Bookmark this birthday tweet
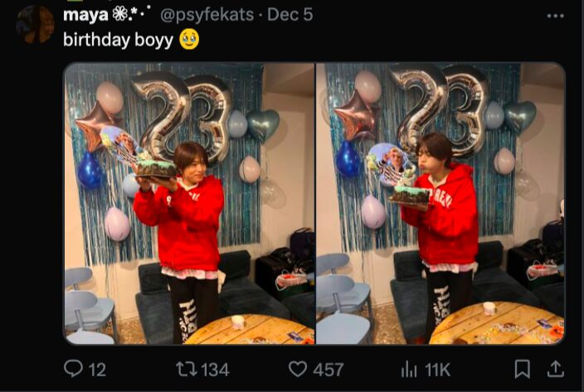Screen dimensions: 584x392 (x=523, y=369)
